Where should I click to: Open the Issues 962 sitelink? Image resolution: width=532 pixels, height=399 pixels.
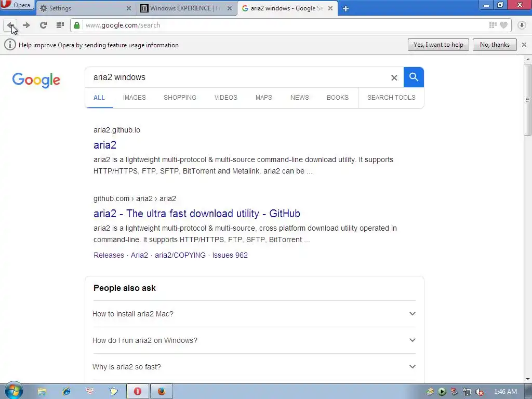point(230,255)
